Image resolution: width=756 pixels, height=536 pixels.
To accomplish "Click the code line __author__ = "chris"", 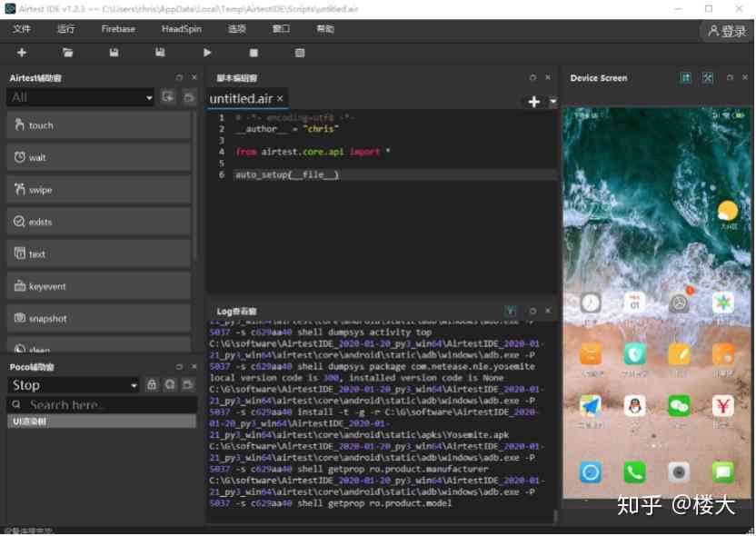I will click(x=287, y=129).
